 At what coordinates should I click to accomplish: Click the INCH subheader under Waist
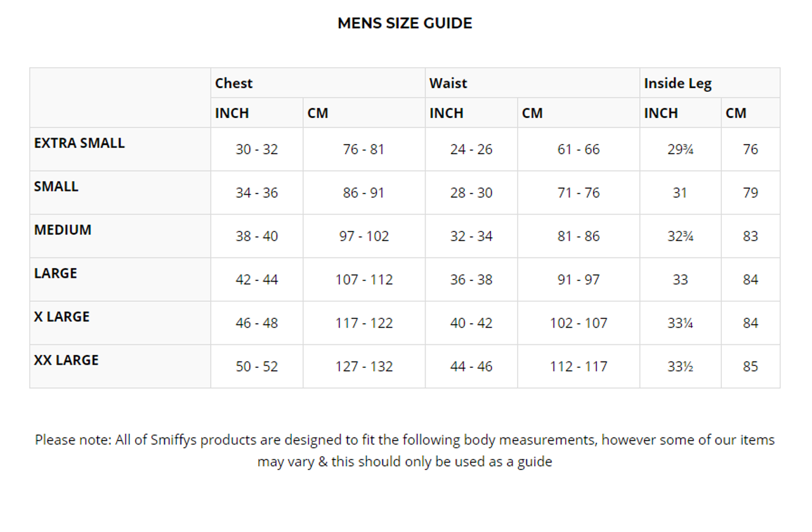pos(446,113)
